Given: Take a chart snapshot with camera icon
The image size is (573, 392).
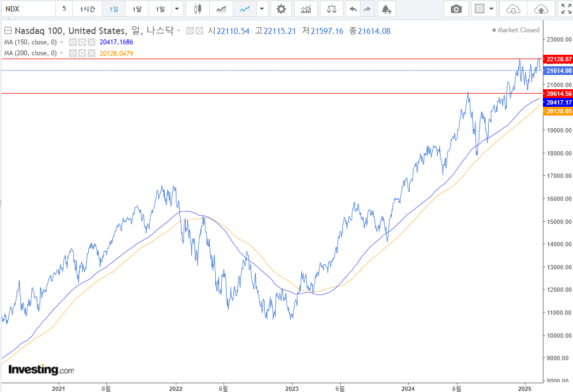Looking at the screenshot, I should [x=456, y=9].
